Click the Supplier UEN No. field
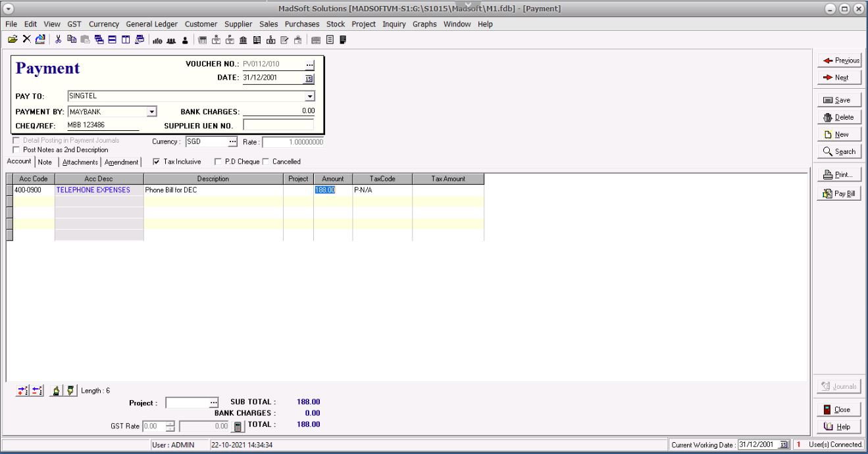 click(x=278, y=124)
